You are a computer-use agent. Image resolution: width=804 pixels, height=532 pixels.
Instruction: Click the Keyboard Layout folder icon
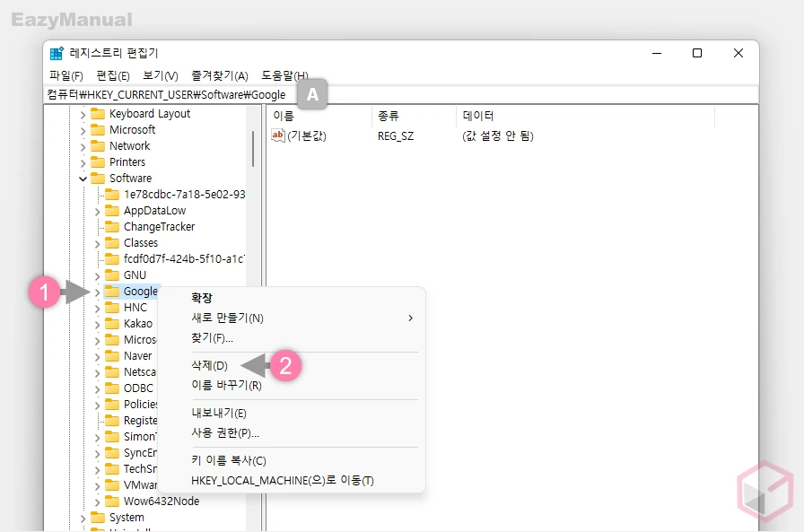98,114
